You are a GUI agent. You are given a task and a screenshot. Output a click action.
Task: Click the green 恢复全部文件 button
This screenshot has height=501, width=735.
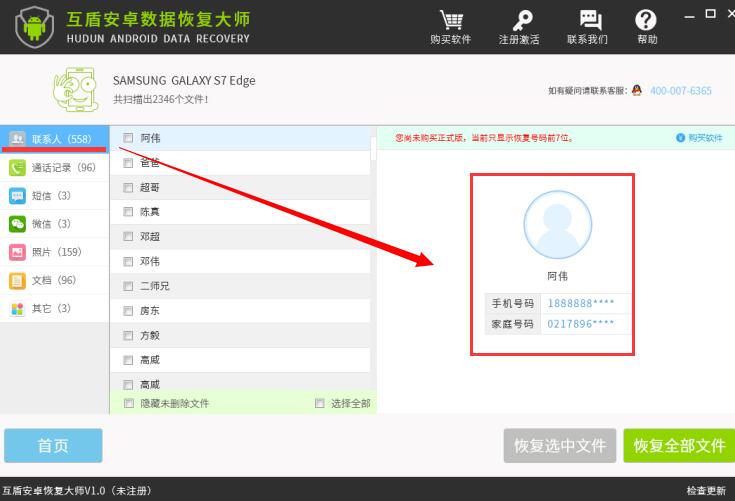(679, 445)
